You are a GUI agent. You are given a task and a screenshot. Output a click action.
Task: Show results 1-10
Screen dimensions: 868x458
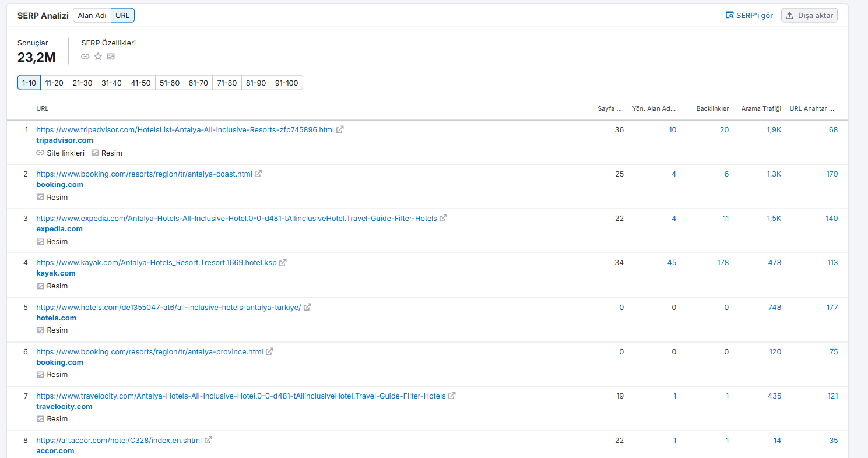29,83
